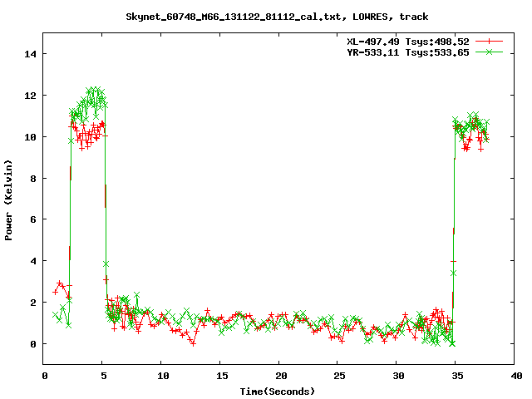The width and height of the screenshot is (532, 399).
Task: Click the Power (Kelvin) y-axis label
Action: (x=8, y=200)
